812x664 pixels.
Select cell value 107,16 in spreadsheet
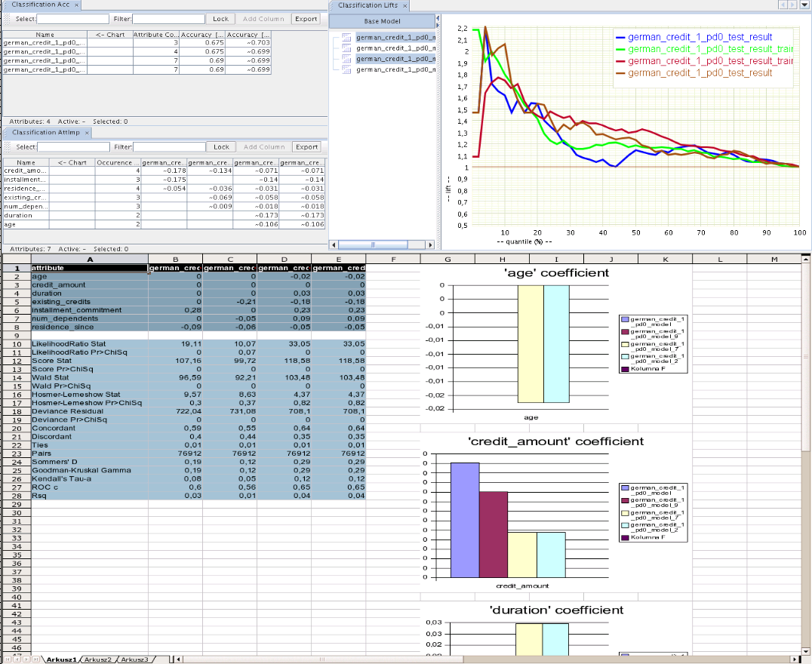tap(176, 361)
